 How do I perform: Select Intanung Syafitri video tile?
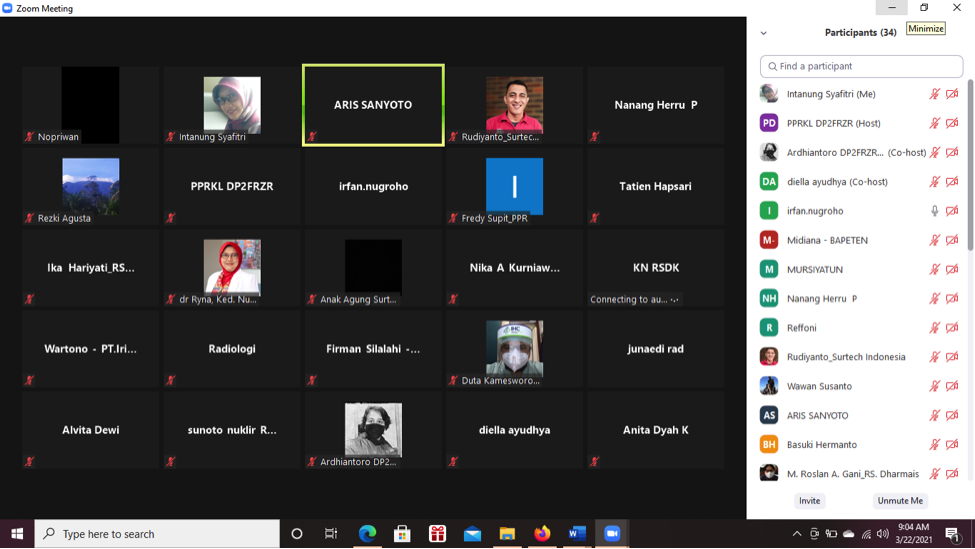tap(232, 105)
